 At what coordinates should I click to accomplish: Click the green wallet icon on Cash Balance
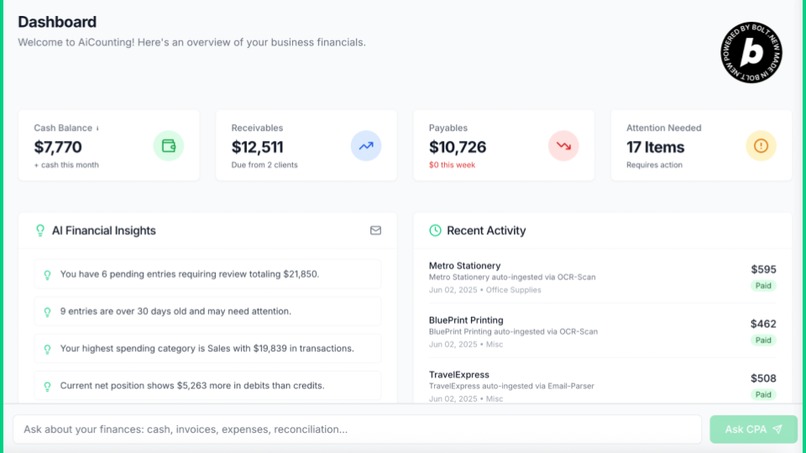pyautogui.click(x=169, y=146)
